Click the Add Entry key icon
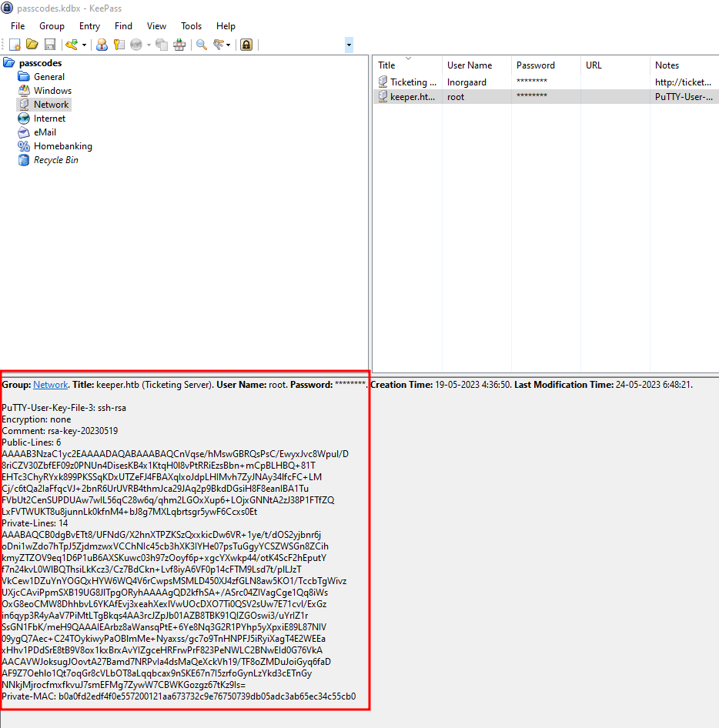The image size is (719, 728). (x=72, y=45)
